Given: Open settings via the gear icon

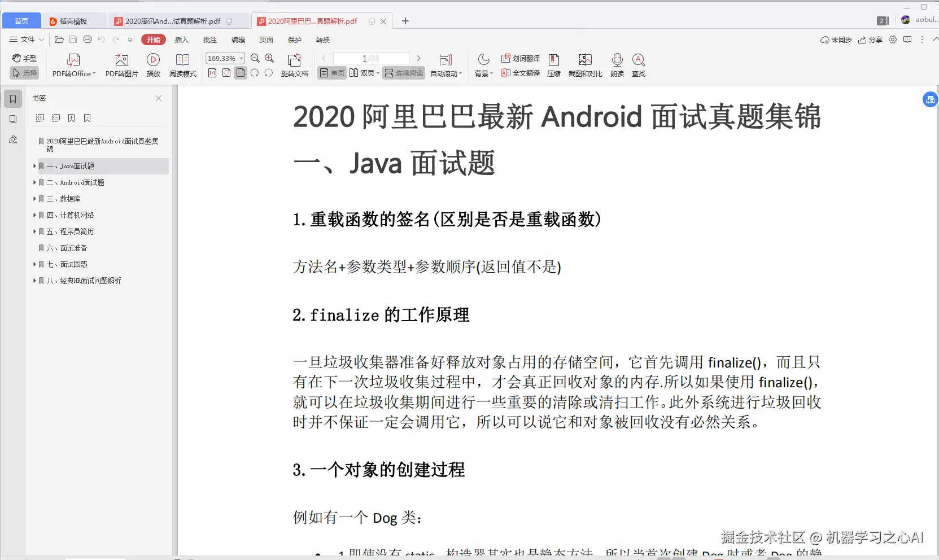Looking at the screenshot, I should click(893, 40).
